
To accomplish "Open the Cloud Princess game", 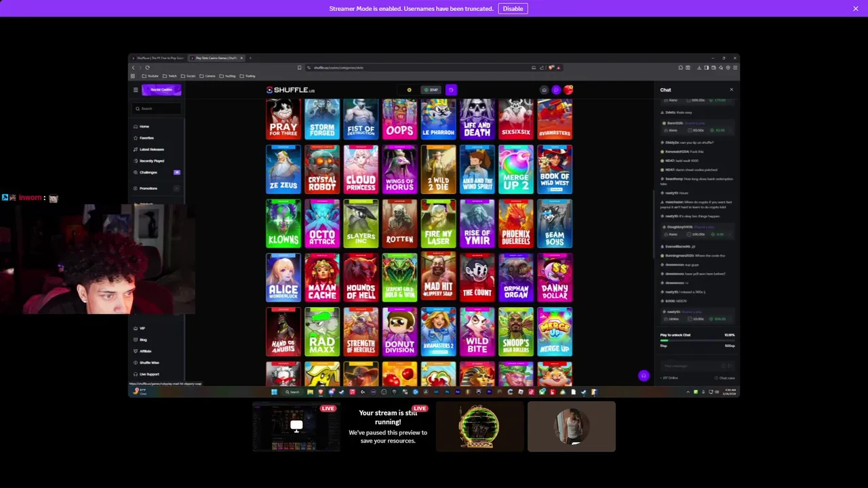I will [361, 169].
